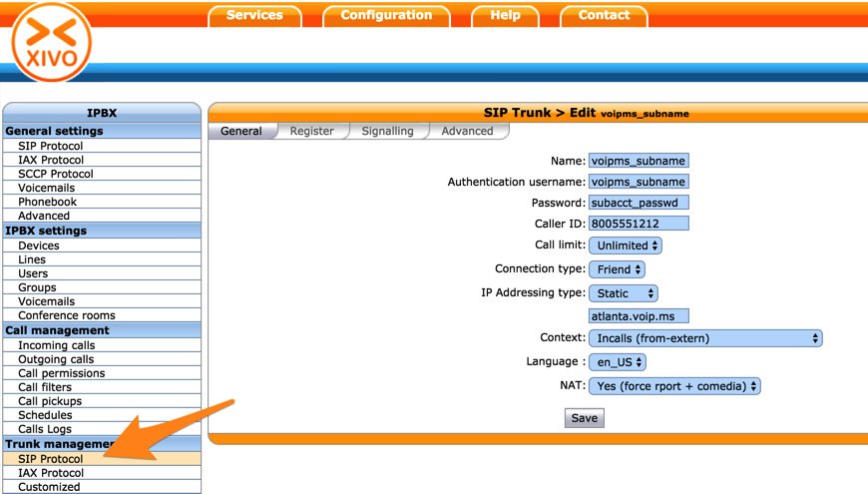Click the Password input field
This screenshot has height=494, width=868.
639,203
